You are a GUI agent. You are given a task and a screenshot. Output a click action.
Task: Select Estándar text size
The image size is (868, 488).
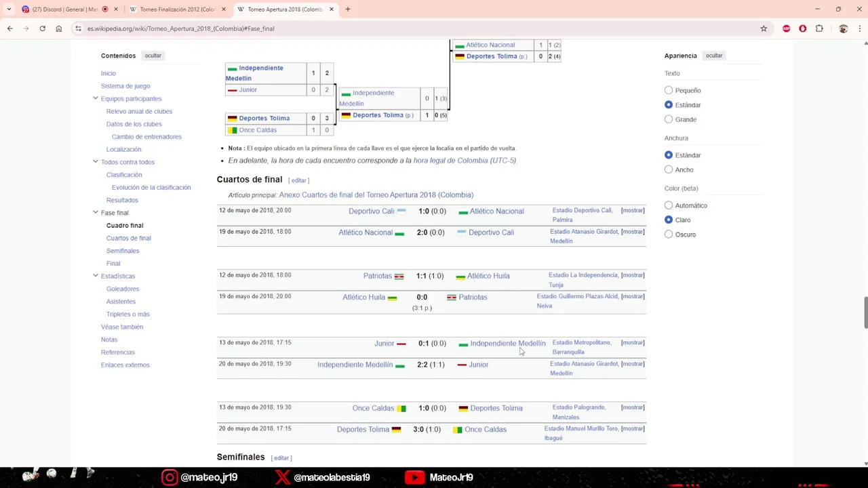[x=669, y=104]
